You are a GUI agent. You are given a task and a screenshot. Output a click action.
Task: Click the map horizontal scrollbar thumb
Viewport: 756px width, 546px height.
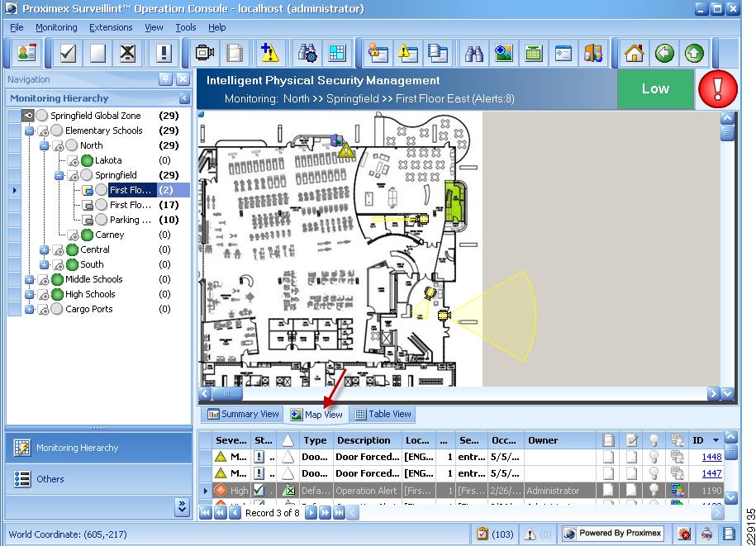pos(227,393)
